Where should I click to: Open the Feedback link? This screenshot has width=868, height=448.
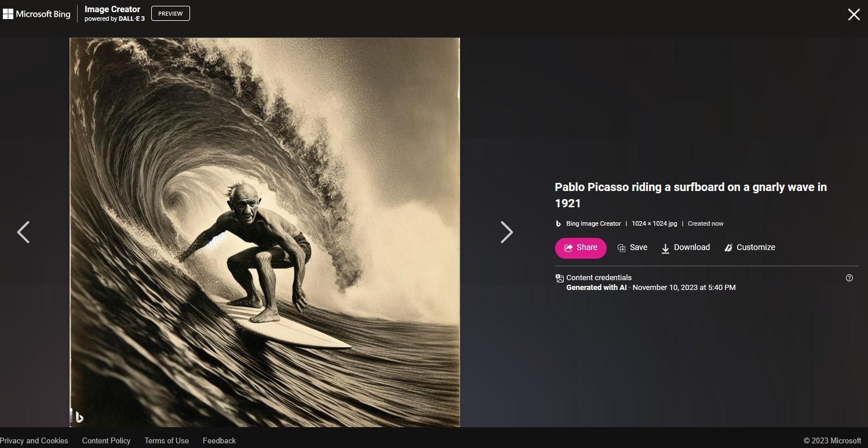[219, 440]
